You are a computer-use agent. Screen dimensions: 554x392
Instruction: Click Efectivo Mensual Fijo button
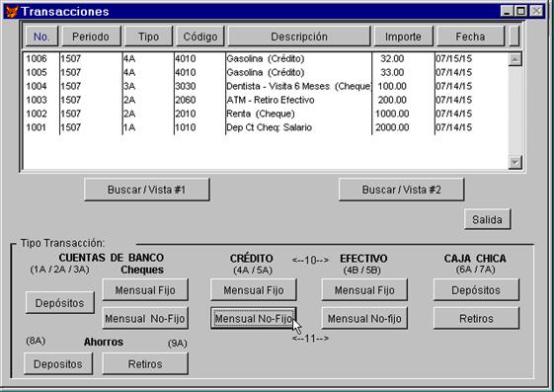[364, 290]
